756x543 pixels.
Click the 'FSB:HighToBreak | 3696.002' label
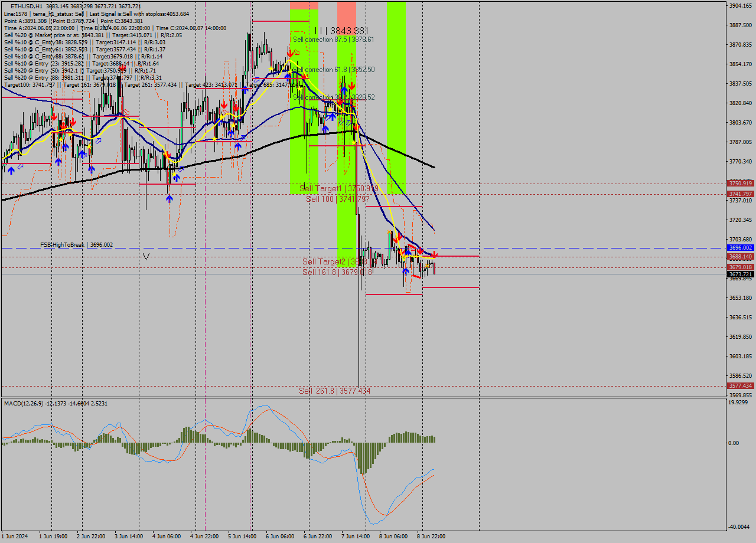tap(76, 244)
